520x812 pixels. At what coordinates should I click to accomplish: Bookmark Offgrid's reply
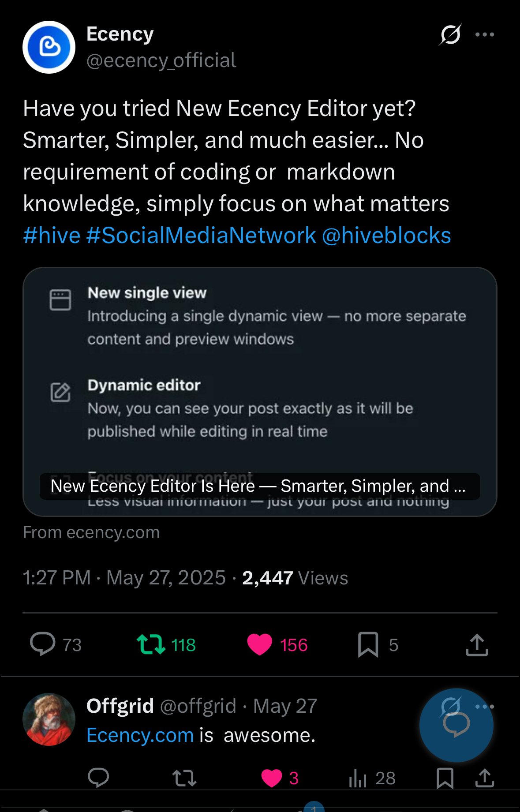point(445,778)
